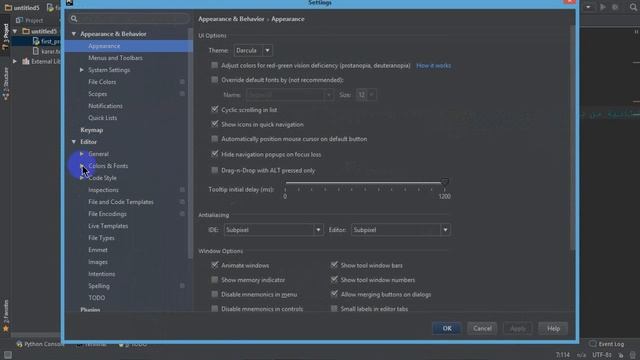This screenshot has height=360, width=640.
Task: Select Menus and Toolbars settings page
Action: (x=116, y=58)
